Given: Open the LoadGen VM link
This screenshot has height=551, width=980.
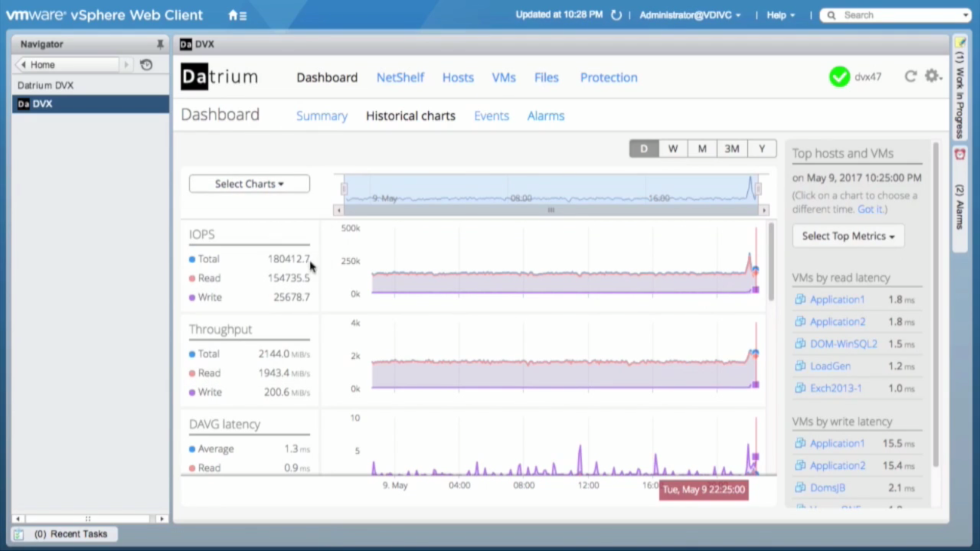Looking at the screenshot, I should [x=830, y=366].
